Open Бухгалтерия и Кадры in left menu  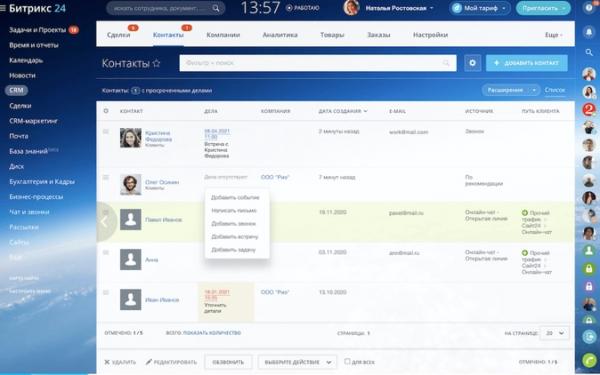click(x=42, y=182)
